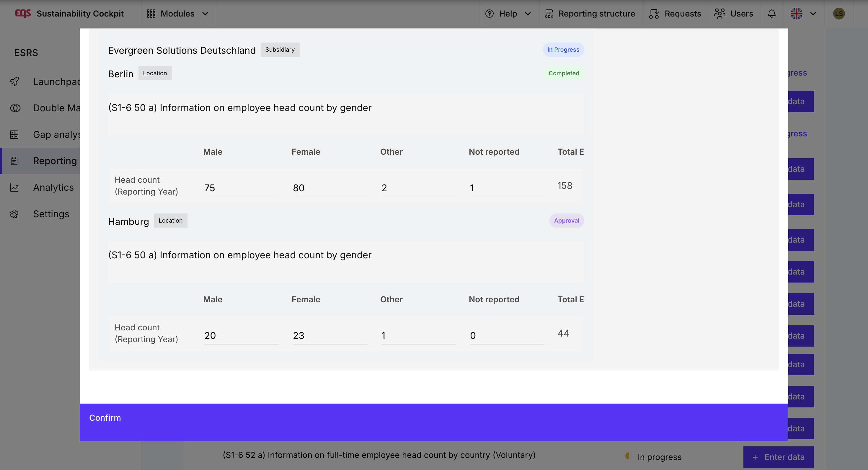Click the Enter data button
Screen dimensions: 868x470
click(778, 457)
